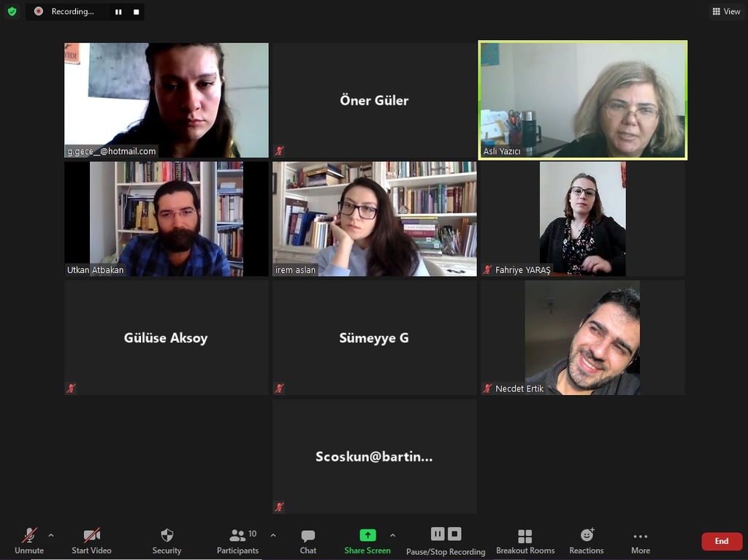Select Necdet Ertik's video tile
748x560 pixels.
pos(582,338)
